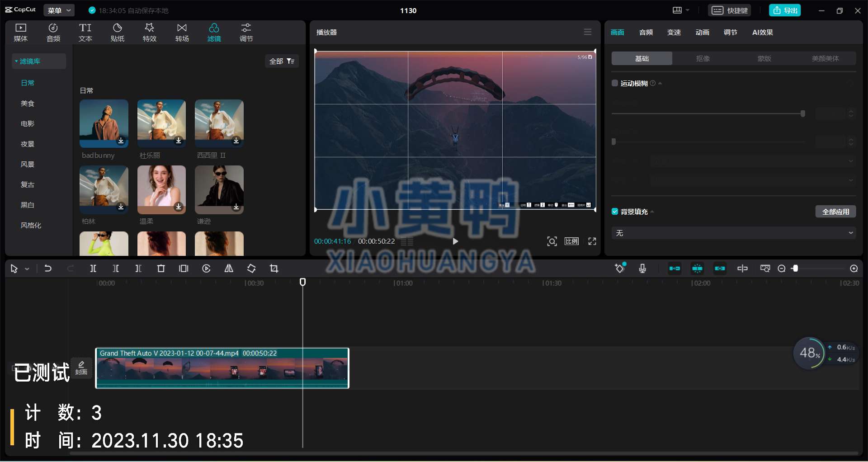This screenshot has height=462, width=868.
Task: Click the reverse playback circle icon
Action: click(206, 269)
